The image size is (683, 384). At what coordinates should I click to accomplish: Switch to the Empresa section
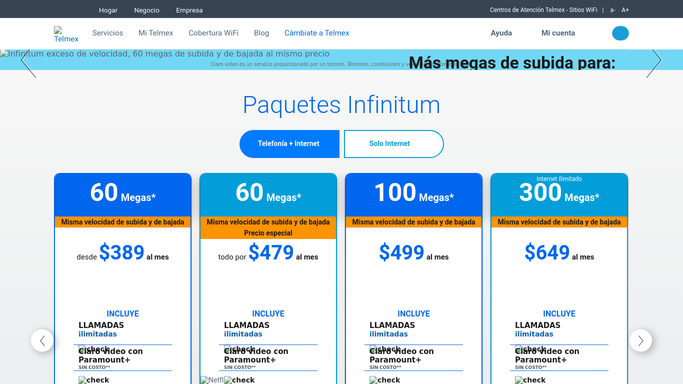tap(189, 10)
